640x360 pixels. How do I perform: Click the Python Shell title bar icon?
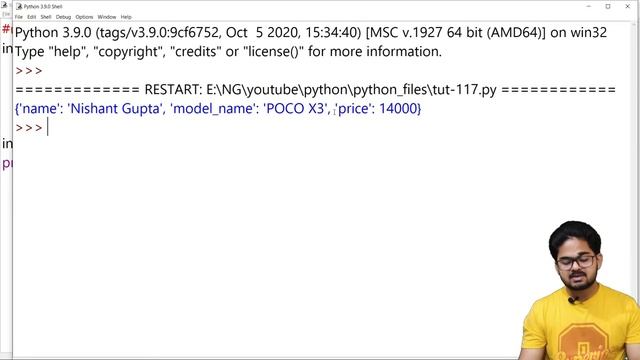coord(19,6)
